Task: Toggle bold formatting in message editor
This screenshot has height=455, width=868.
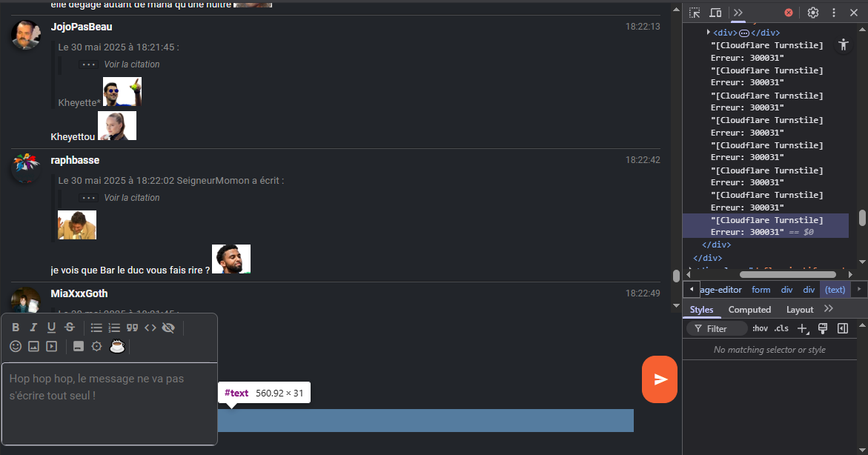Action: pos(16,327)
